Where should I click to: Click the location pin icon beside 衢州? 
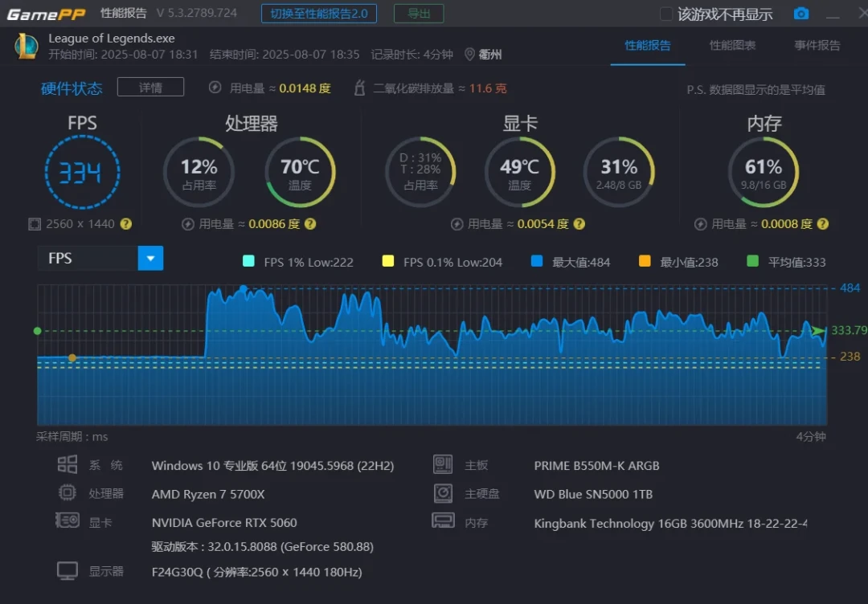469,54
